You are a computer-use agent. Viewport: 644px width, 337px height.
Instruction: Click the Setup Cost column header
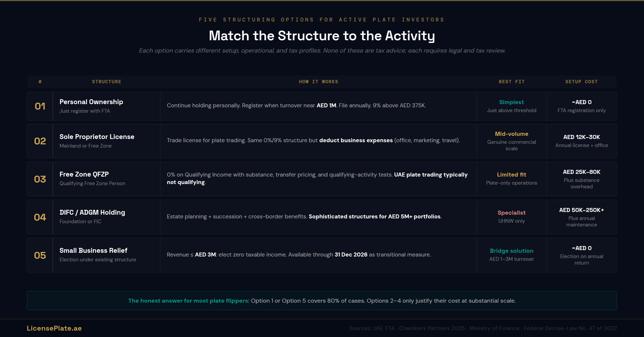click(581, 82)
